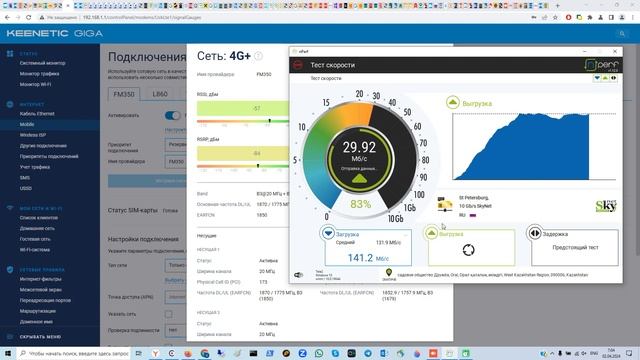Open the Тип сети dropdown
This screenshot has width=640, height=360.
pyautogui.click(x=176, y=265)
